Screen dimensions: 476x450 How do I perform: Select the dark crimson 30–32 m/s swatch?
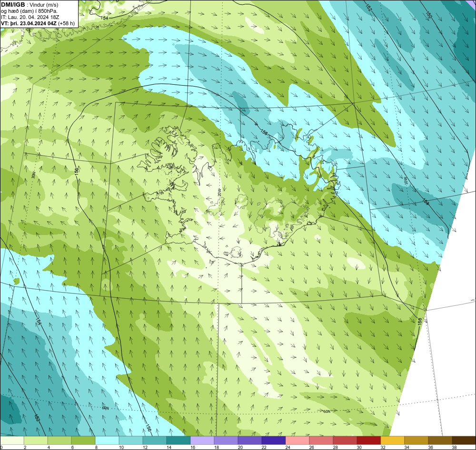click(x=369, y=440)
